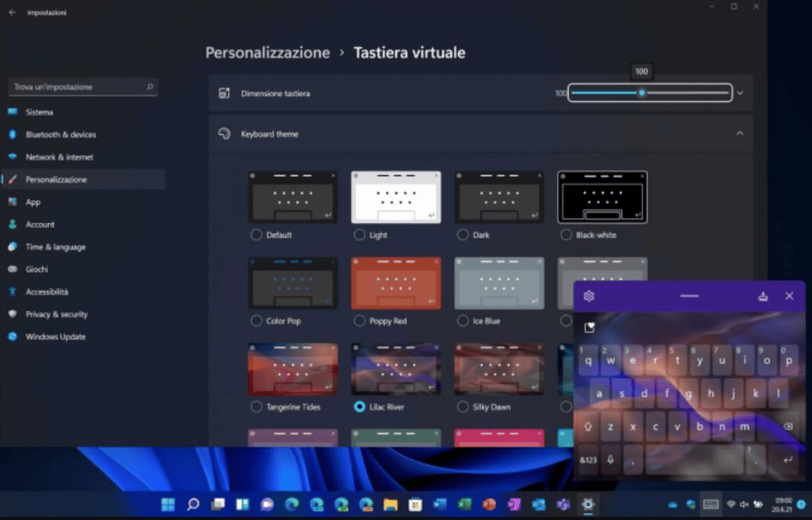This screenshot has width=812, height=520.
Task: Select the Dark keyboard theme
Action: (x=464, y=235)
